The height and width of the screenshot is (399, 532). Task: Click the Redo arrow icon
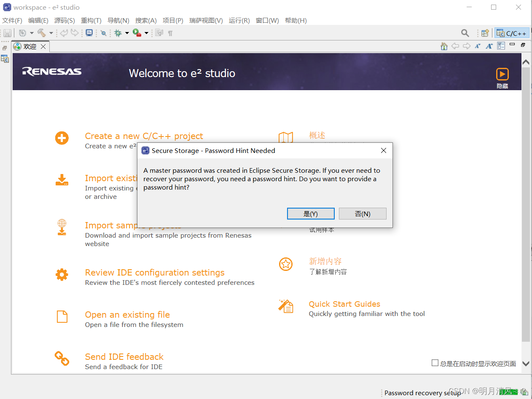(75, 33)
